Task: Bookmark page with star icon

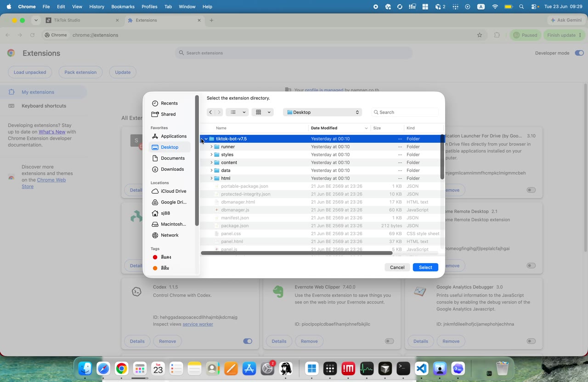Action: pos(480,35)
